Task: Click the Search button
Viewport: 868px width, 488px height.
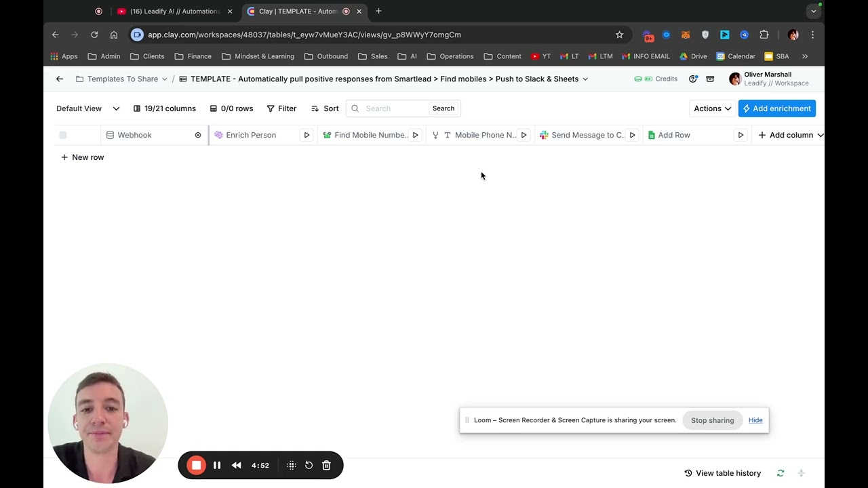Action: 443,108
